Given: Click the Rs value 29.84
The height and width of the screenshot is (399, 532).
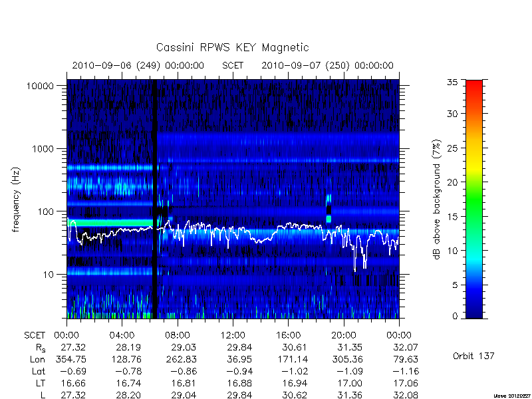Looking at the screenshot, I should [x=239, y=347].
